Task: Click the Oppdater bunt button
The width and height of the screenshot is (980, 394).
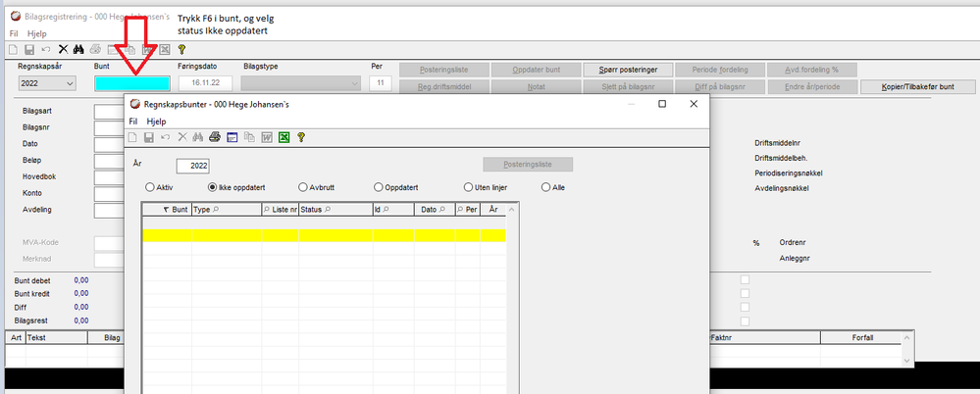Action: point(536,70)
